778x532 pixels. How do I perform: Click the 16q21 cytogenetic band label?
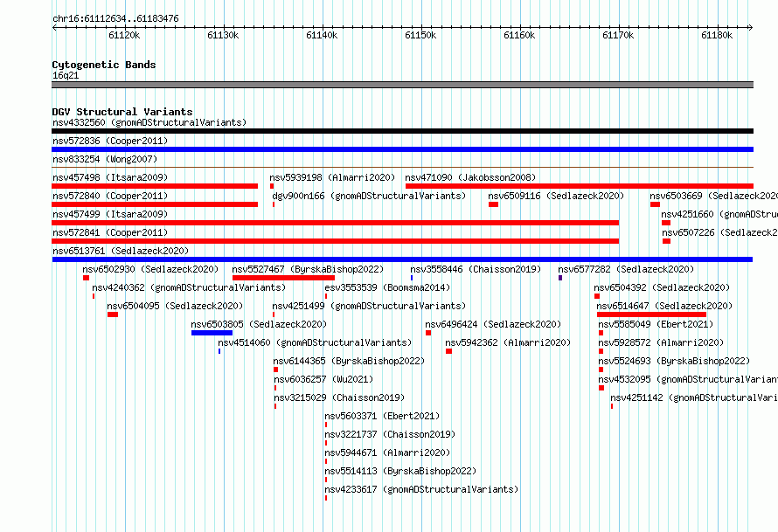[66, 75]
